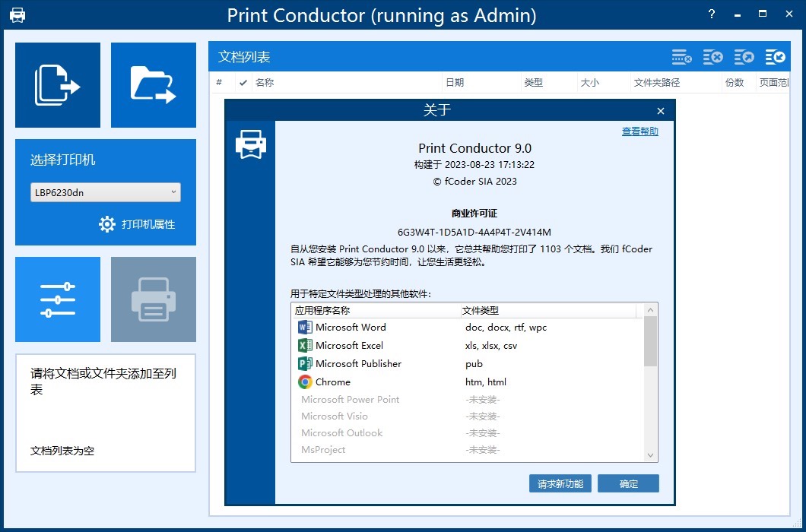806x532 pixels.
Task: Click the 商业许可证 label
Action: coord(474,214)
